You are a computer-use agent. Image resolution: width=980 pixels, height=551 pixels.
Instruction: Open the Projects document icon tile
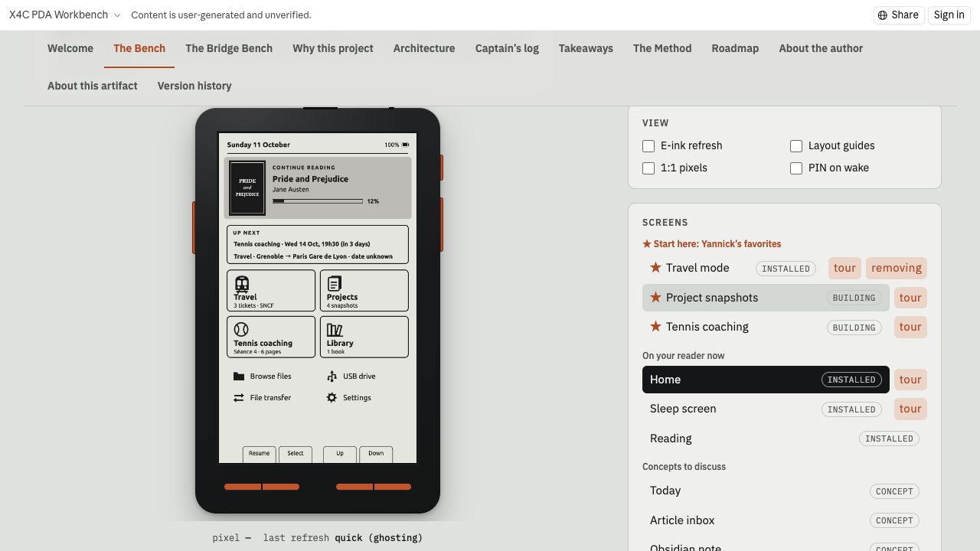(x=334, y=284)
